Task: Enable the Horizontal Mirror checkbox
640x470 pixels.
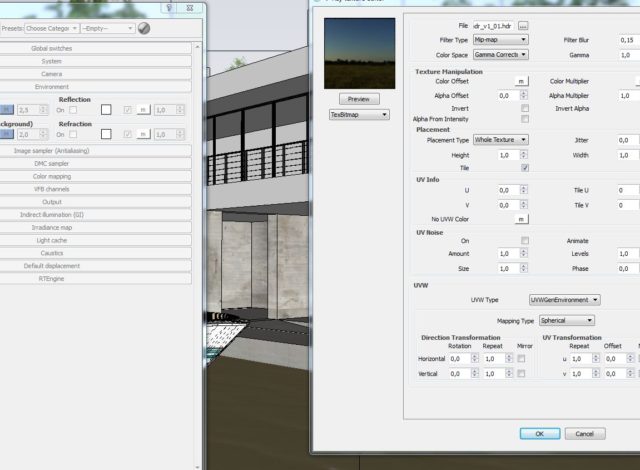Action: 521,358
